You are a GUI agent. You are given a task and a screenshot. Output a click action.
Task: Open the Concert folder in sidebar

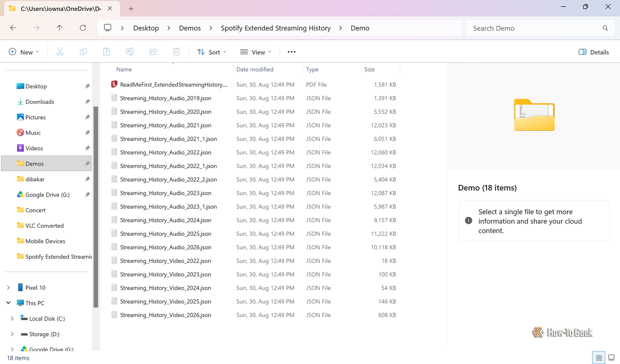tap(35, 210)
